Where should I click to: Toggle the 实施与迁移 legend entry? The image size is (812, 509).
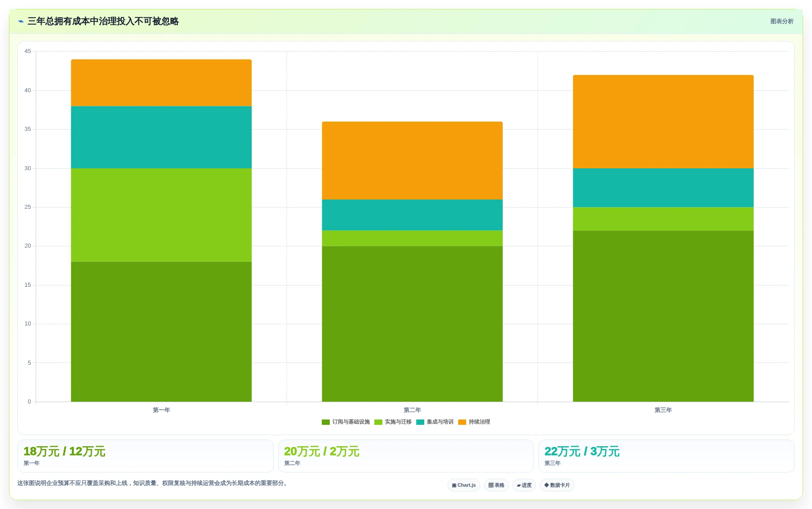393,422
